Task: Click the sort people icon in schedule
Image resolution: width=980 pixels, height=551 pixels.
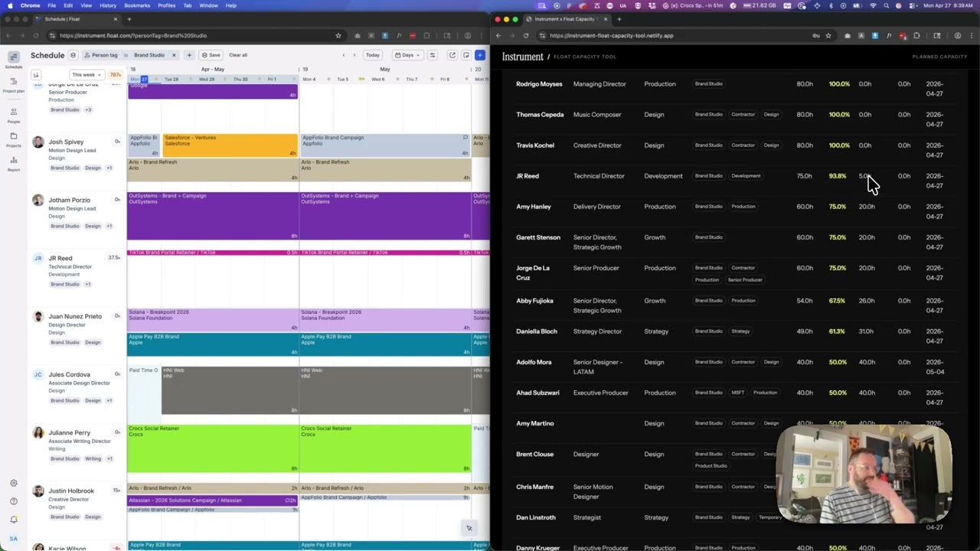Action: (36, 75)
